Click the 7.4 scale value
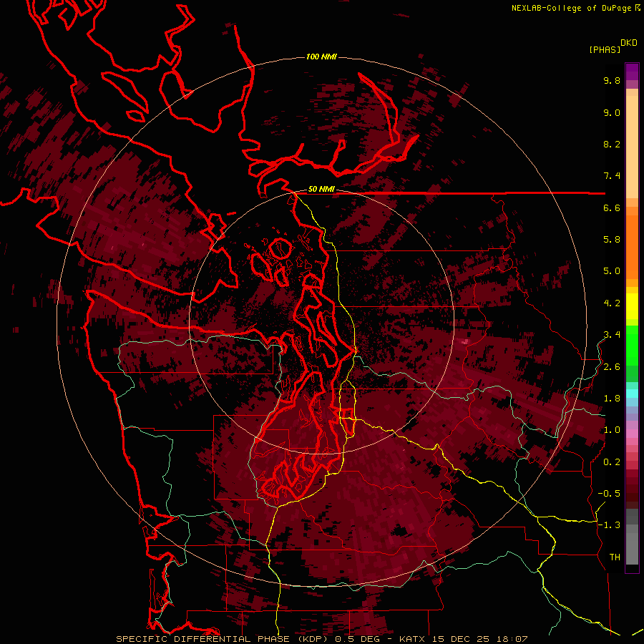644x644 pixels. coord(612,176)
